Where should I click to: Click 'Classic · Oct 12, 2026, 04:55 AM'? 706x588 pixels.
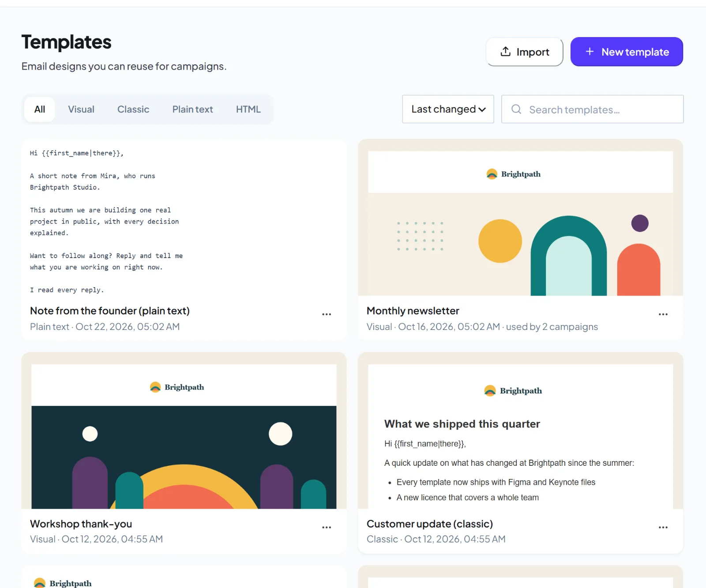click(436, 539)
